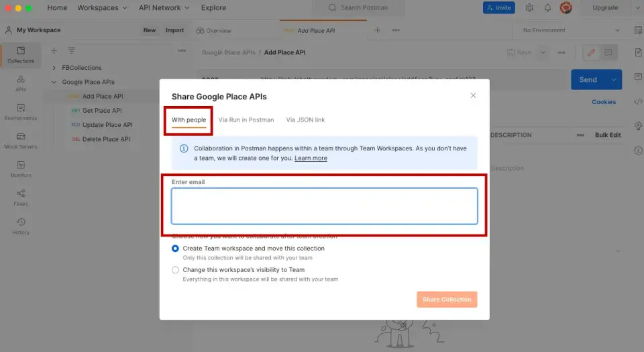This screenshot has width=644, height=352.
Task: Open the request three-dot options beside Save
Action: pyautogui.click(x=561, y=52)
